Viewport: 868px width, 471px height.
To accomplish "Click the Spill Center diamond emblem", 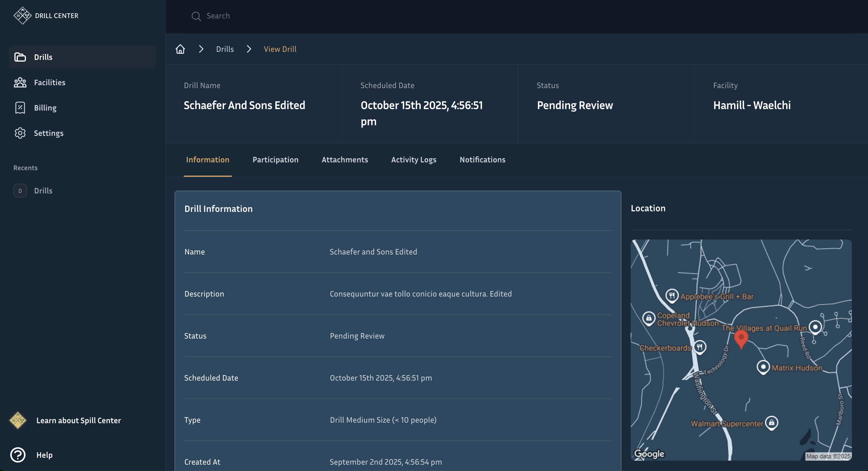I will 18,420.
